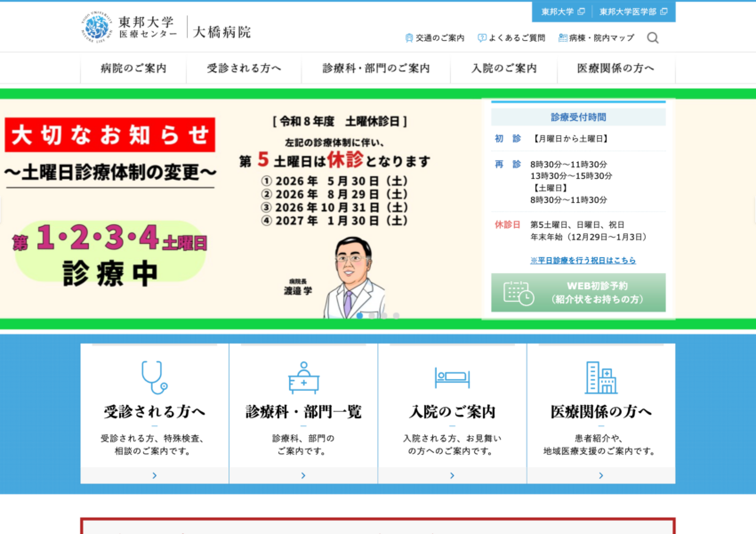
Task: Click the stethoscope icon for 受診される方へ
Action: (154, 377)
